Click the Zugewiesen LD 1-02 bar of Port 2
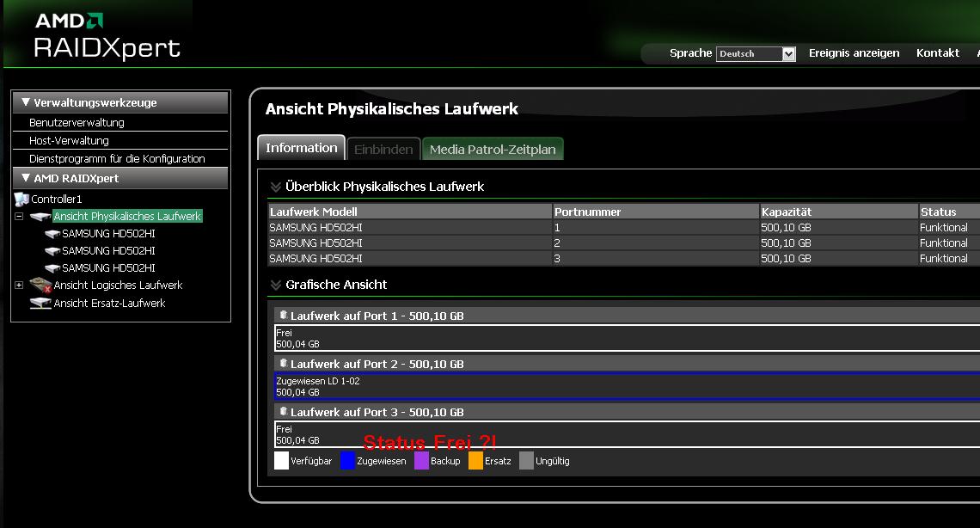 point(627,386)
